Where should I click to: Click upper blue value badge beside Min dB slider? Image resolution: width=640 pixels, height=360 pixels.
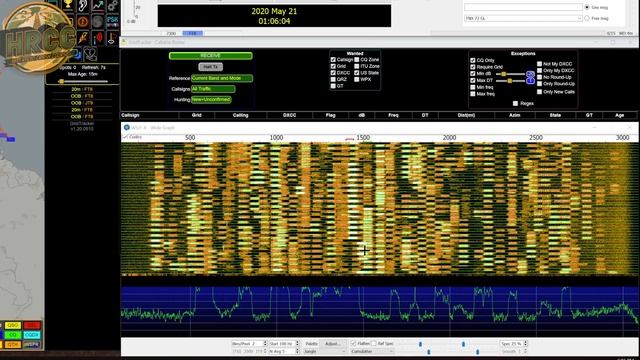(530, 74)
